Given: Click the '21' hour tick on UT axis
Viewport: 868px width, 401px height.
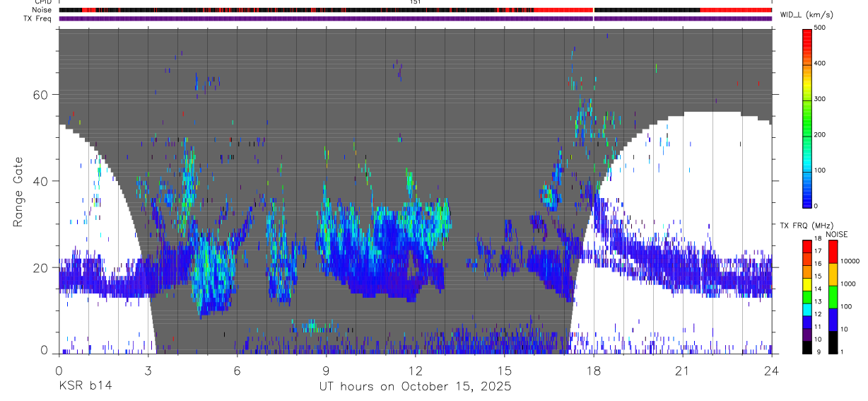Looking at the screenshot, I should pyautogui.click(x=683, y=370).
